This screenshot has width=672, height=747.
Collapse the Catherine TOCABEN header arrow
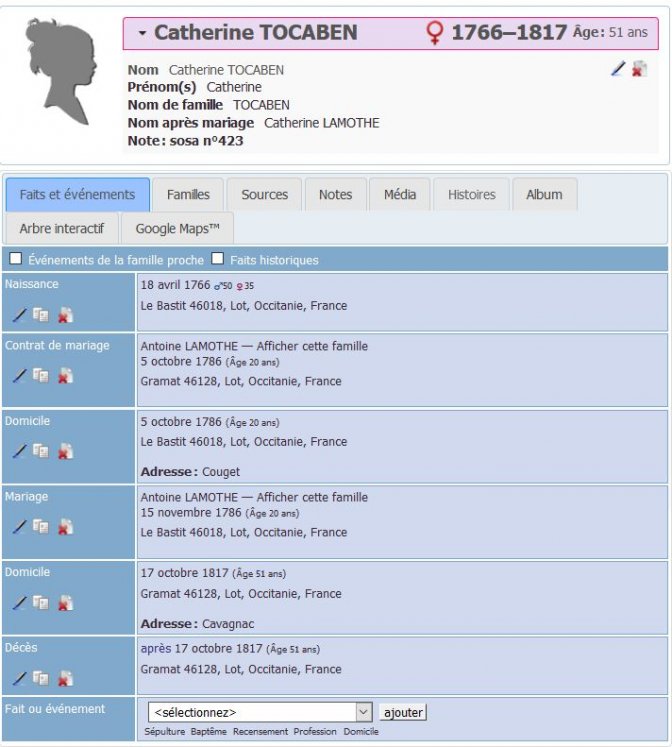(142, 34)
